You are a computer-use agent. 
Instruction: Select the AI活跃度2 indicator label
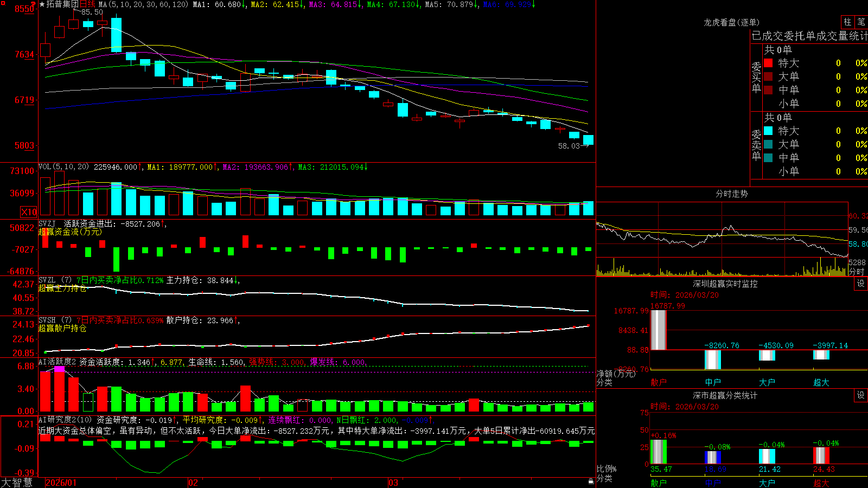click(57, 362)
